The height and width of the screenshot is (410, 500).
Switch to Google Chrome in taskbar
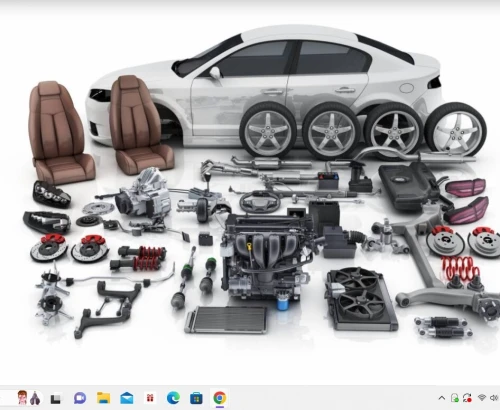(219, 398)
